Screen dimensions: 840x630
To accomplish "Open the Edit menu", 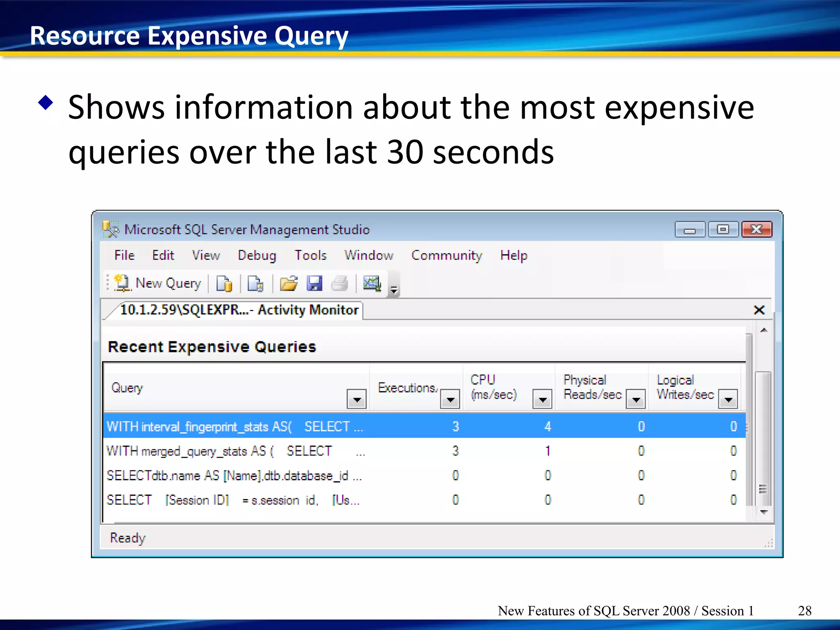I will pyautogui.click(x=163, y=255).
